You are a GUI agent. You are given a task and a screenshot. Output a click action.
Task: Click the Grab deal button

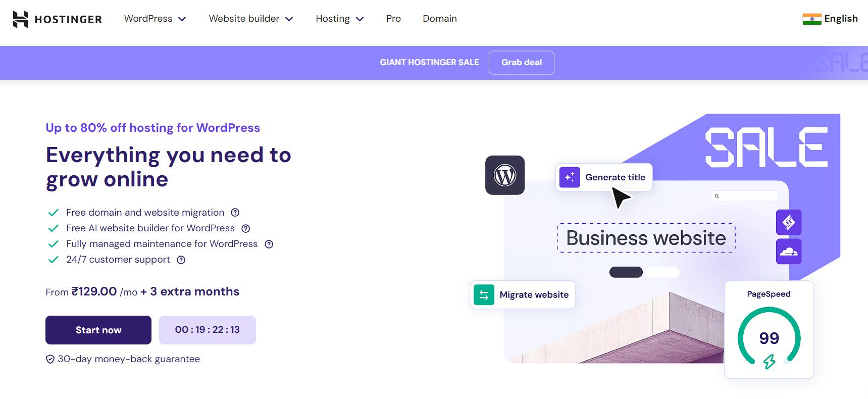[x=522, y=63]
